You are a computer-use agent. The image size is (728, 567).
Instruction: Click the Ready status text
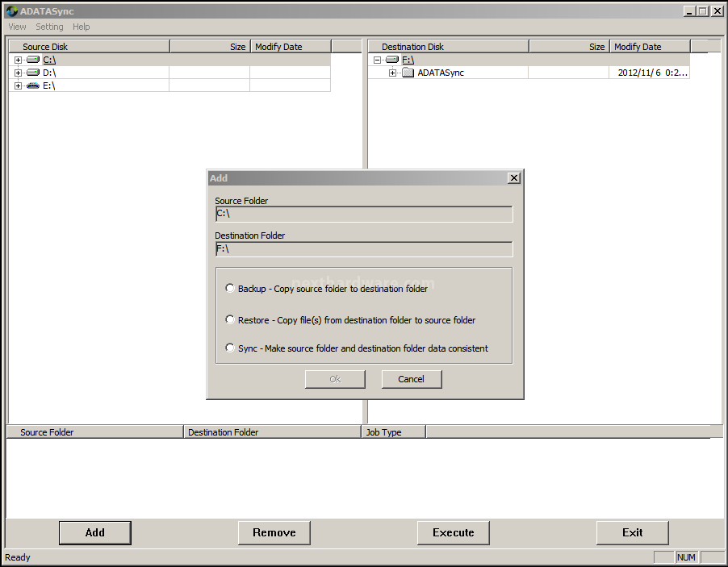[18, 557]
